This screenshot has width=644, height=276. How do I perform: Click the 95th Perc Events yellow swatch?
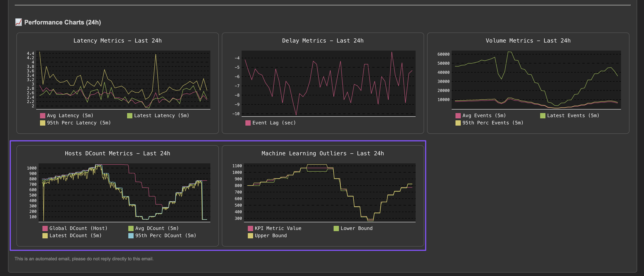458,123
